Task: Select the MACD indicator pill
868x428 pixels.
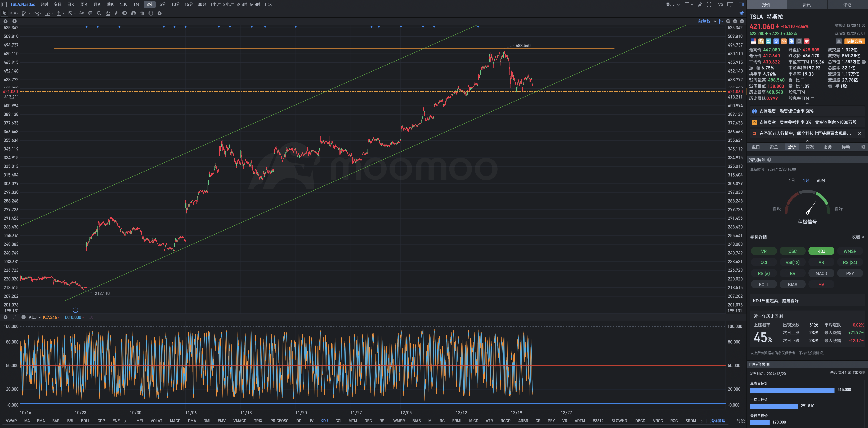Action: 821,274
